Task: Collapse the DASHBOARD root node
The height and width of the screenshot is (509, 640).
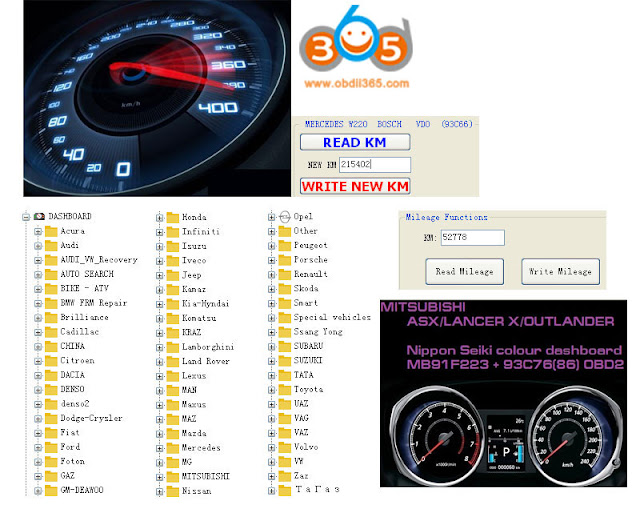Action: pos(26,217)
